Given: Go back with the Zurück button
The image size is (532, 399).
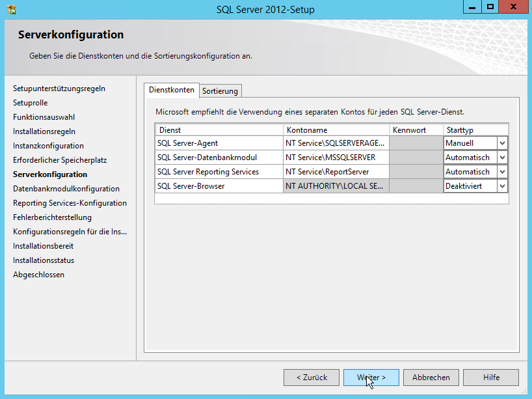Looking at the screenshot, I should [311, 378].
